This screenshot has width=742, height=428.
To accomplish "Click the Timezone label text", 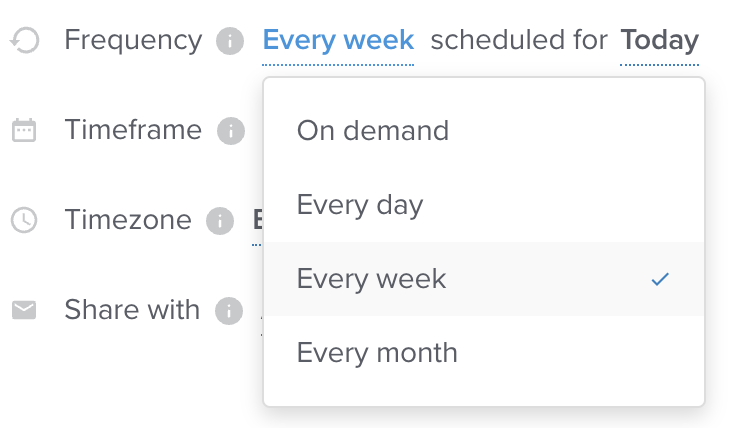I will tap(128, 220).
